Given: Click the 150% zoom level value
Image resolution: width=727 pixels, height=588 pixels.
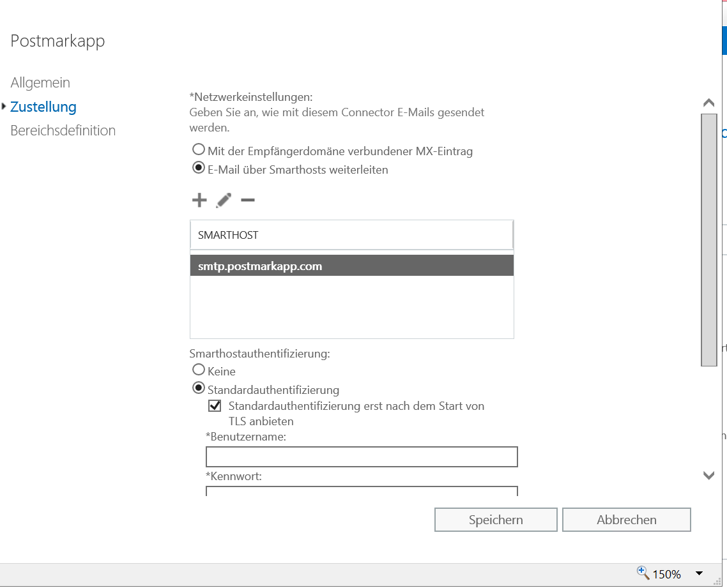Looking at the screenshot, I should pyautogui.click(x=667, y=574).
